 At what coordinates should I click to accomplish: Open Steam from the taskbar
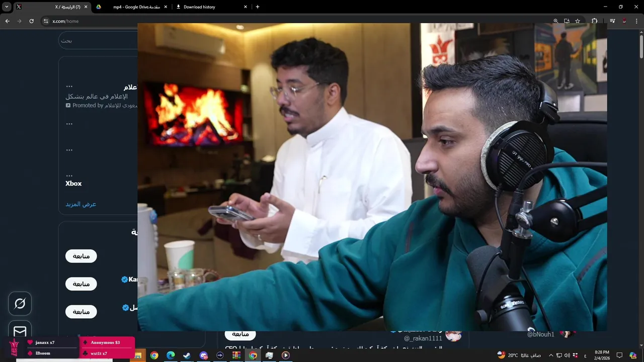187,355
